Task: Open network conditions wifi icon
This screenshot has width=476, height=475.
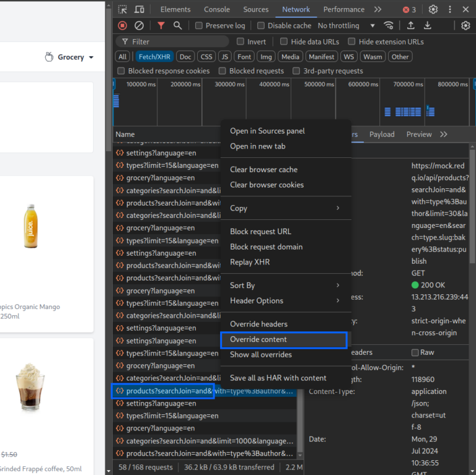Action: point(389,25)
